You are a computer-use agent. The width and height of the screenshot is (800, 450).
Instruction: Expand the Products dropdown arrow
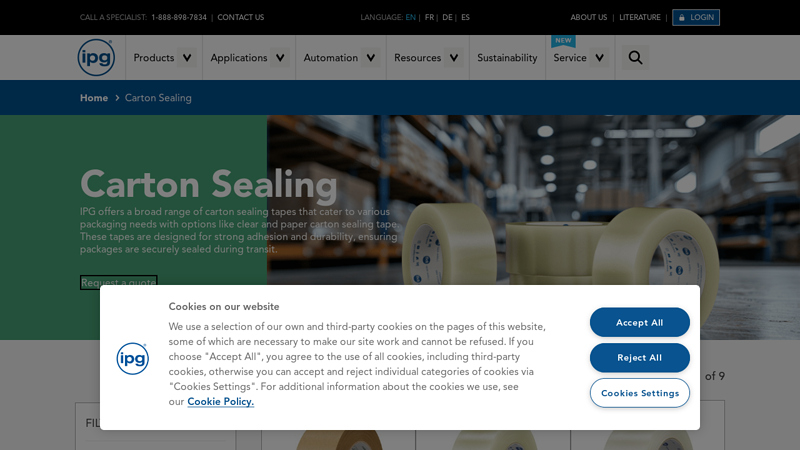point(186,58)
